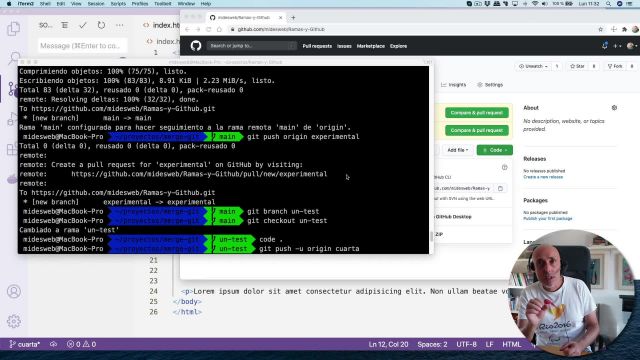Click 'HTML' language mode selector
Screen dimensions: 640x360
click(511, 344)
